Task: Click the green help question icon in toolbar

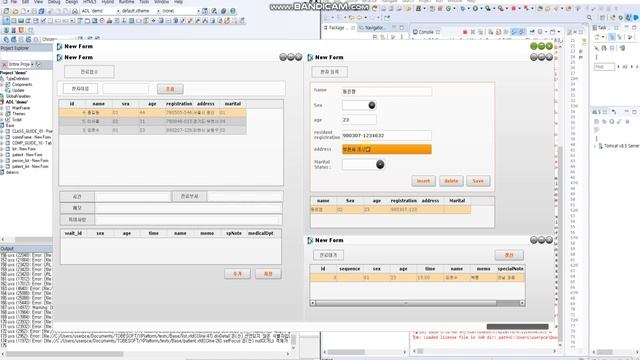Action: click(233, 11)
